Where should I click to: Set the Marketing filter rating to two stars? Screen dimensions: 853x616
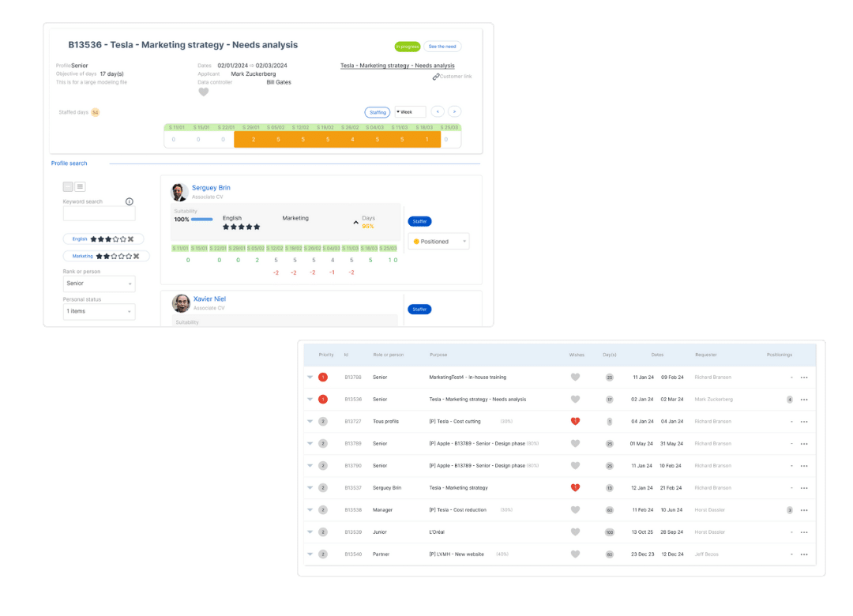click(108, 256)
